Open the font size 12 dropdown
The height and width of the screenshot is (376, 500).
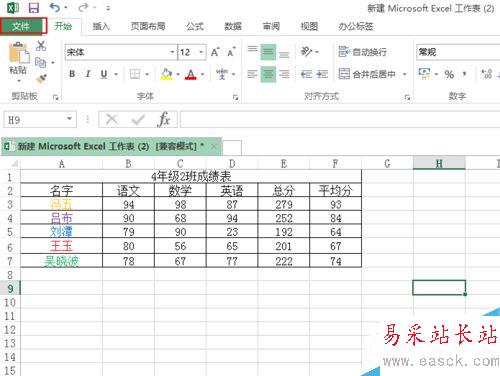[x=201, y=52]
